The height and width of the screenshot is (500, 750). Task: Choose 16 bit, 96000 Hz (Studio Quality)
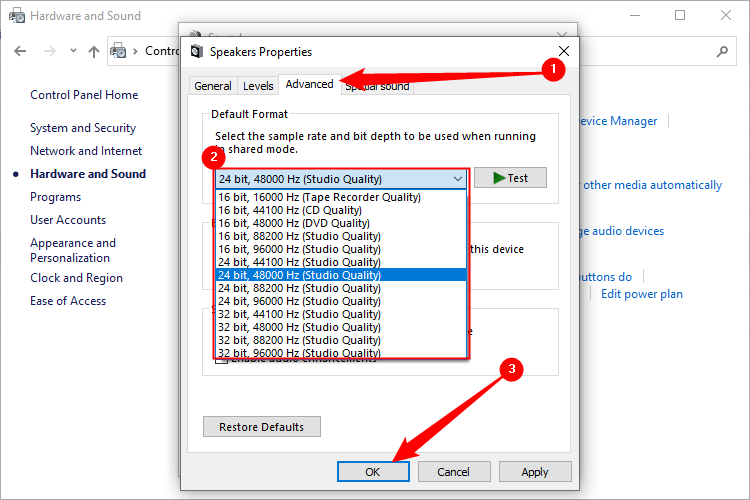click(341, 249)
